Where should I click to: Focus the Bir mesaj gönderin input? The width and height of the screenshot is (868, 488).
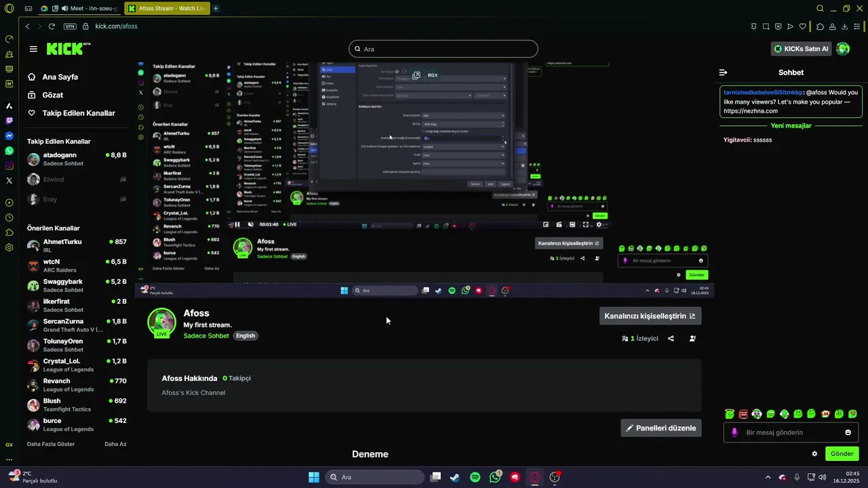791,432
